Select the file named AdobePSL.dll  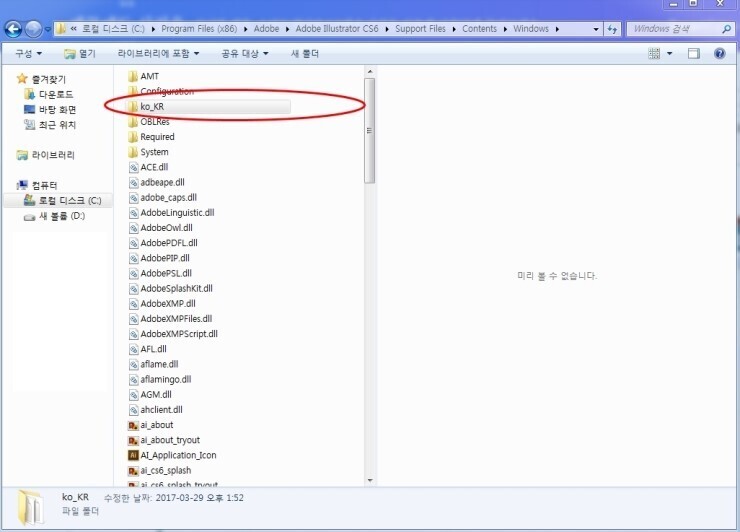click(166, 273)
